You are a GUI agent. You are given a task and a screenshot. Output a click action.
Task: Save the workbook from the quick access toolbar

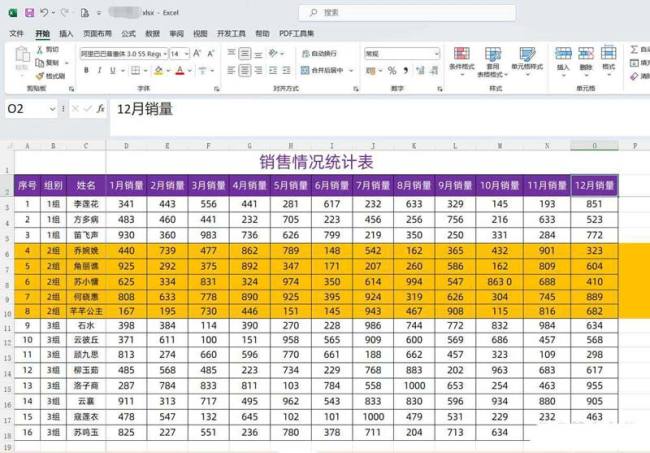tap(29, 13)
